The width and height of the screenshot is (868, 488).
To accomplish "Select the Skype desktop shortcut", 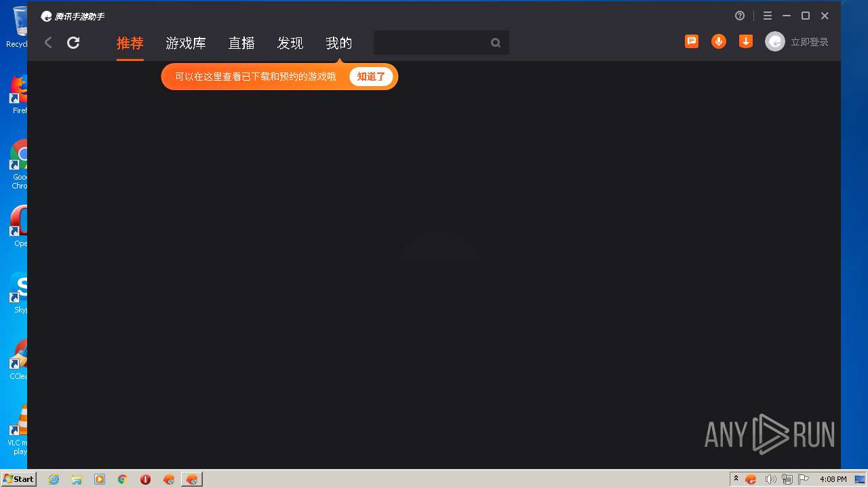I will click(x=18, y=293).
